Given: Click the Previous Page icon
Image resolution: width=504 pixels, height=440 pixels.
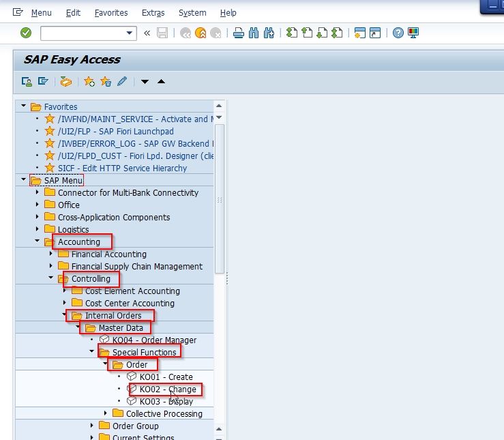Looking at the screenshot, I should click(x=307, y=33).
